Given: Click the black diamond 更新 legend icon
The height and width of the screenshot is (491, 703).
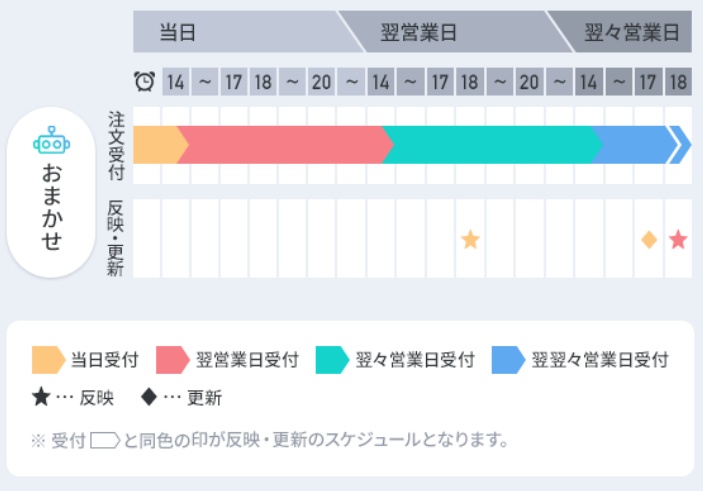Looking at the screenshot, I should pyautogui.click(x=149, y=397).
